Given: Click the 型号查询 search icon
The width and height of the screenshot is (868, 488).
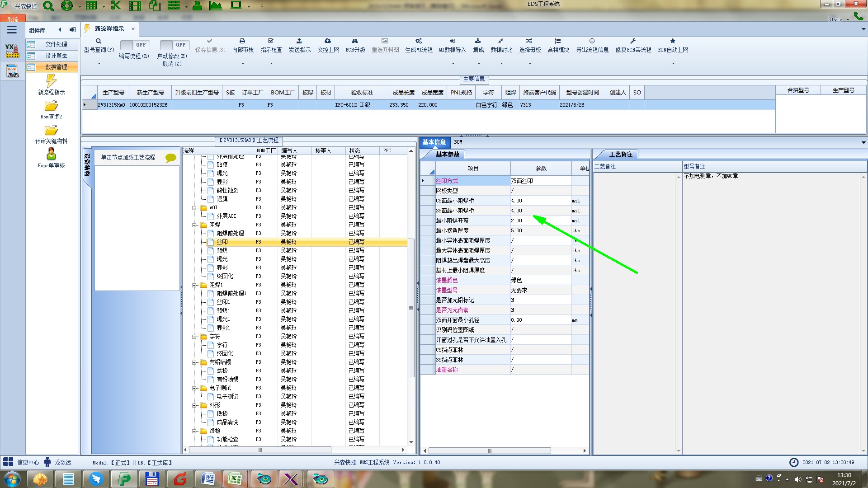Looking at the screenshot, I should pos(99,41).
